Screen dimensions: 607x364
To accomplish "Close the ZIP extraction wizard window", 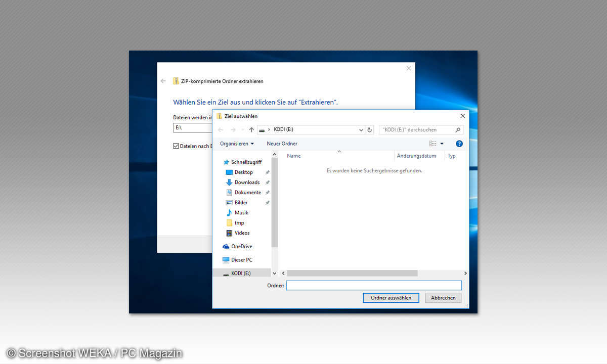I will coord(409,68).
